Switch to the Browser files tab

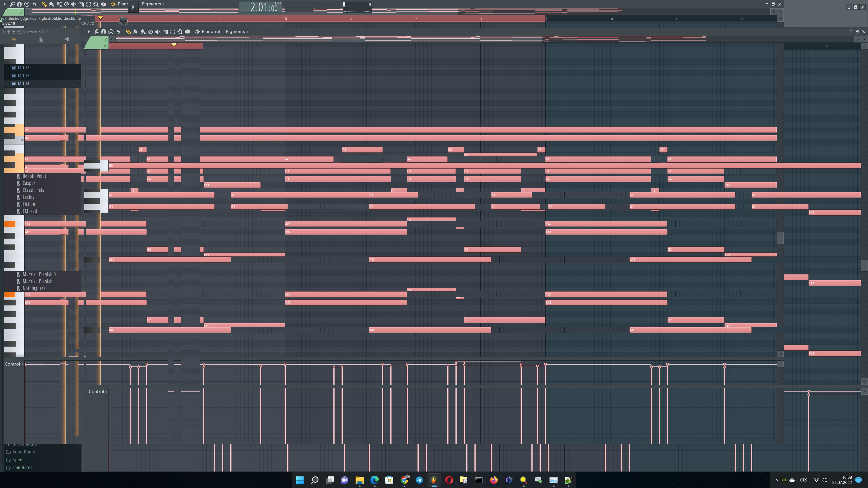coord(40,39)
